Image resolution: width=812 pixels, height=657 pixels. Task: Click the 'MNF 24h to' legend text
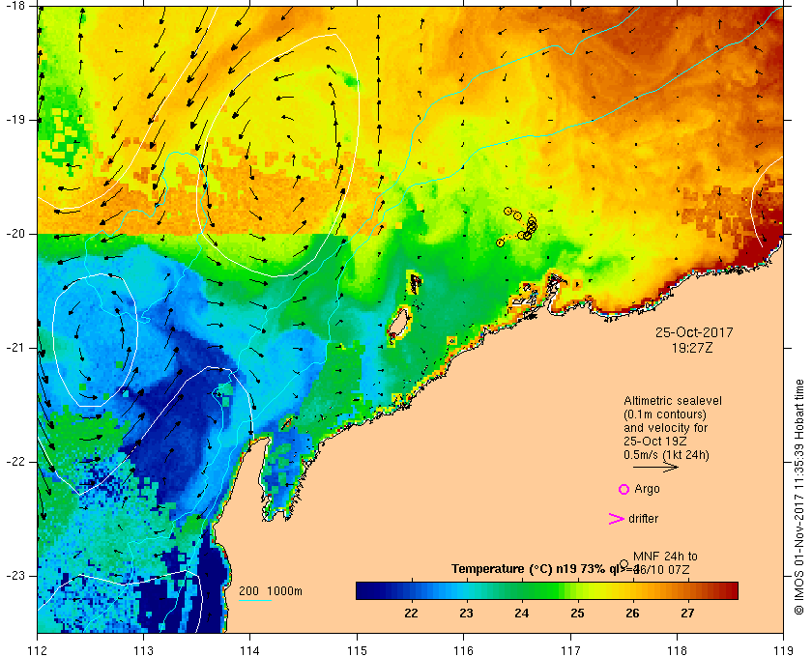(x=665, y=557)
